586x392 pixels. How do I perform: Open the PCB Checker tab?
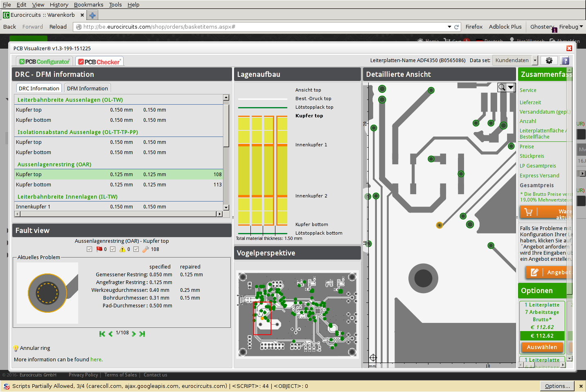tap(99, 61)
